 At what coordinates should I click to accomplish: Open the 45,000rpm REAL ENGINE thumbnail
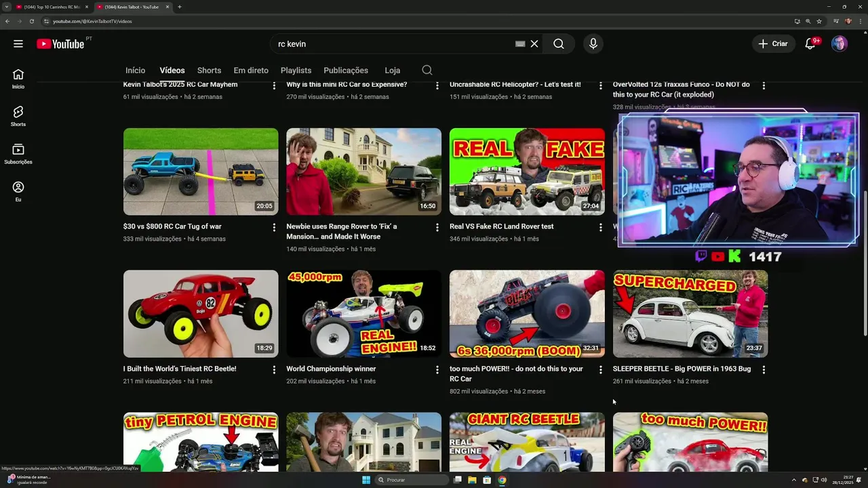click(363, 314)
